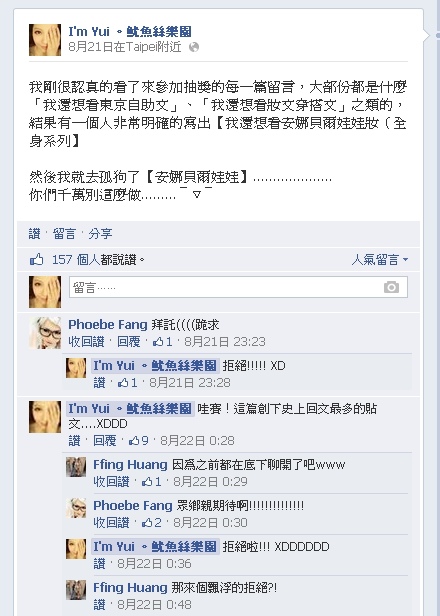
Task: Click 分享 to share the post
Action: coord(100,234)
